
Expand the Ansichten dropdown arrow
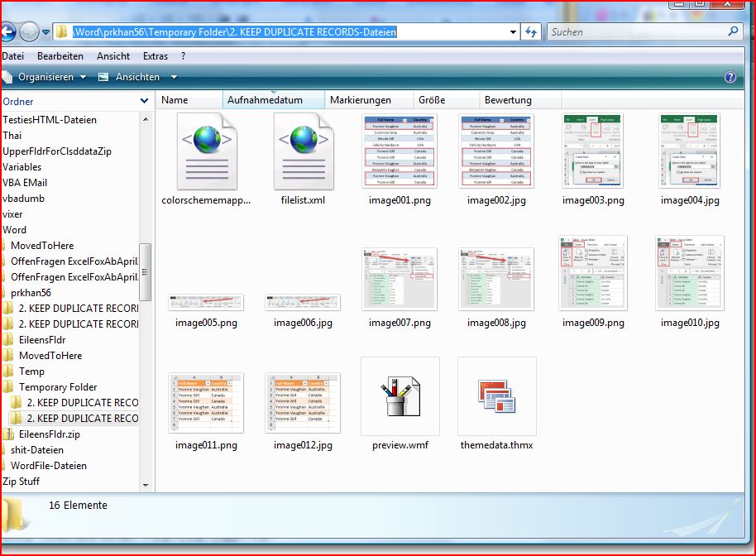pos(174,77)
